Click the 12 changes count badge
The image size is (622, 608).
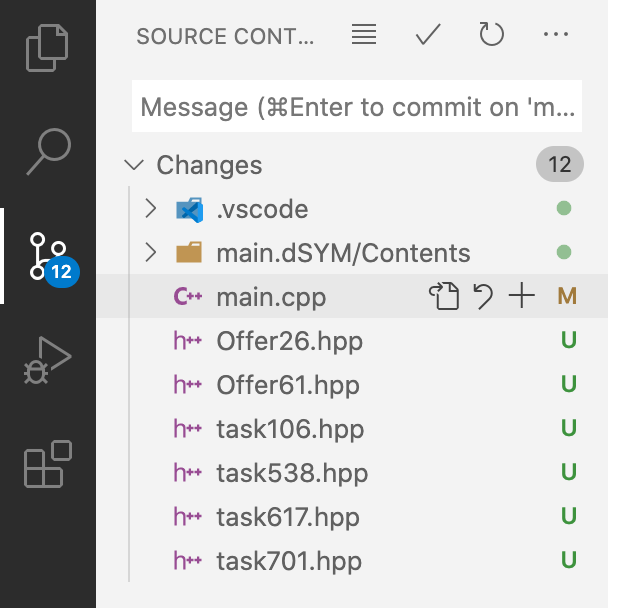[559, 165]
